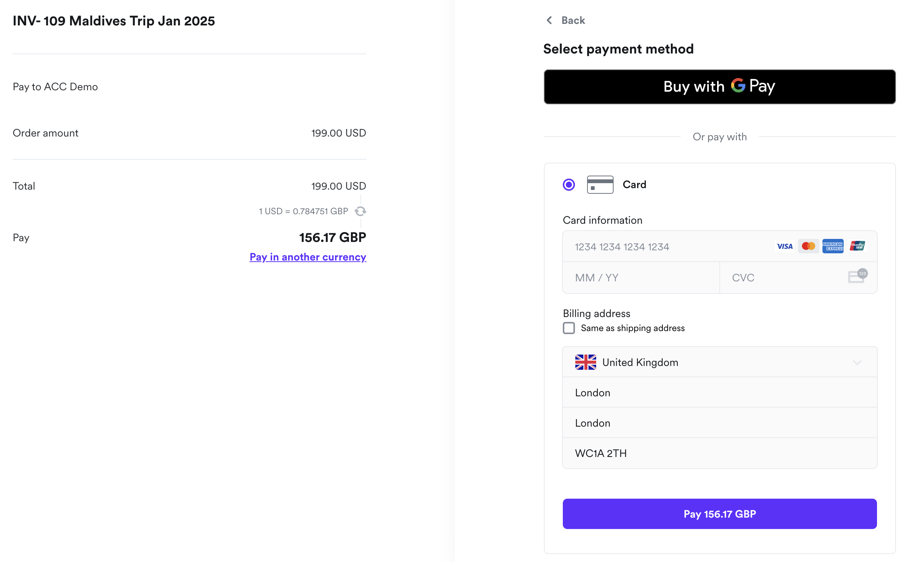This screenshot has width=924, height=562.
Task: Click the currency exchange refresh icon
Action: pos(360,211)
